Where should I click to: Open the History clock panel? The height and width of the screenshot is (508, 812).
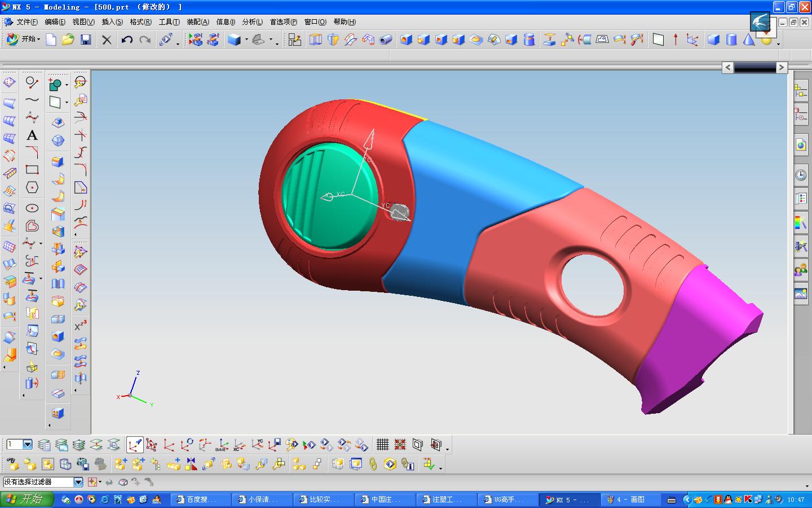pos(801,175)
